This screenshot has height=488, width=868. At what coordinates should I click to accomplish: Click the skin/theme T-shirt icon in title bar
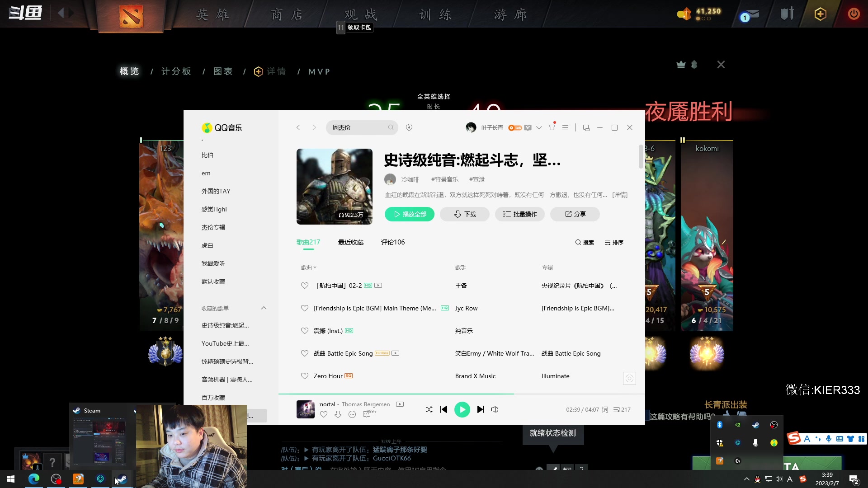click(x=552, y=127)
